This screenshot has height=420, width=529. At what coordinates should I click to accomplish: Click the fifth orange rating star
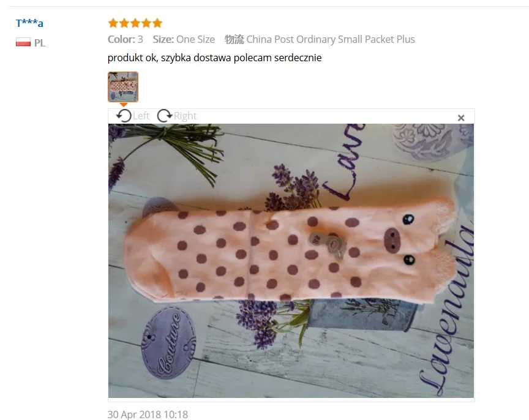157,23
